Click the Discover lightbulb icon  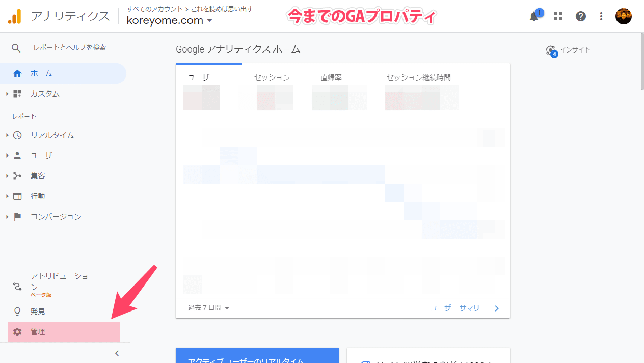[x=17, y=312]
